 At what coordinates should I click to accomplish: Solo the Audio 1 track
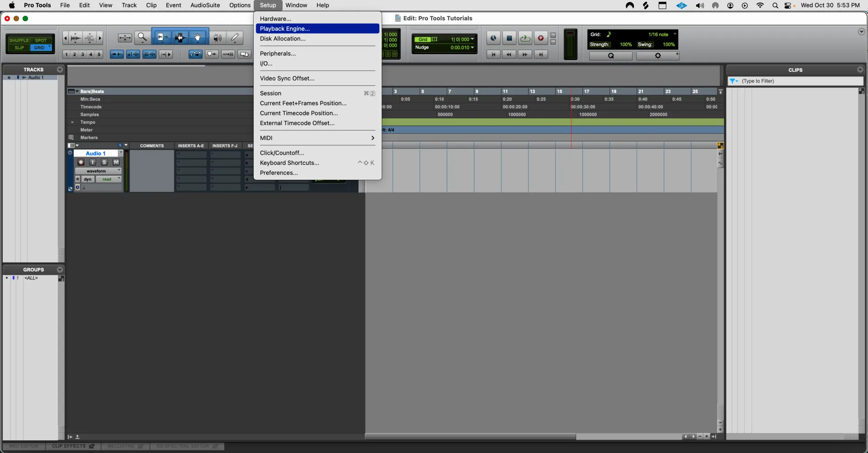point(104,162)
